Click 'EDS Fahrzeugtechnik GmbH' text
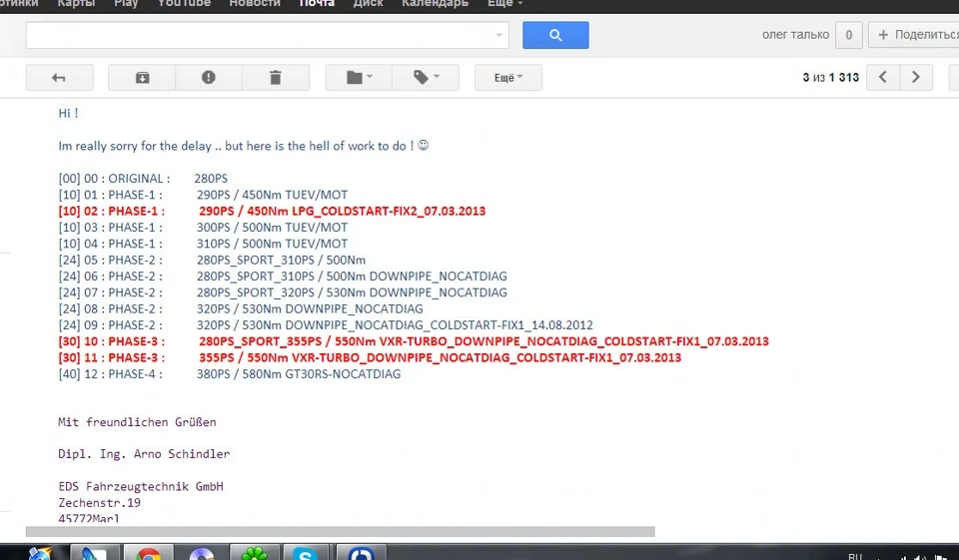 (141, 487)
